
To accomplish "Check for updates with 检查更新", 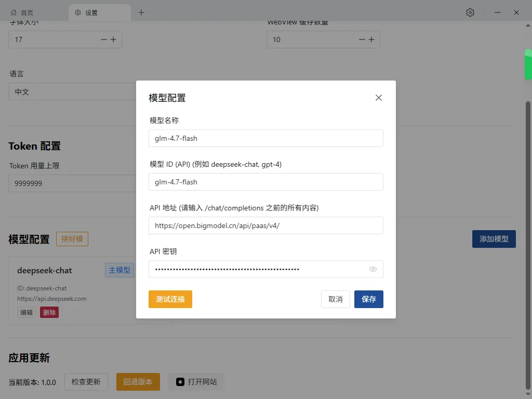I will click(x=86, y=381).
